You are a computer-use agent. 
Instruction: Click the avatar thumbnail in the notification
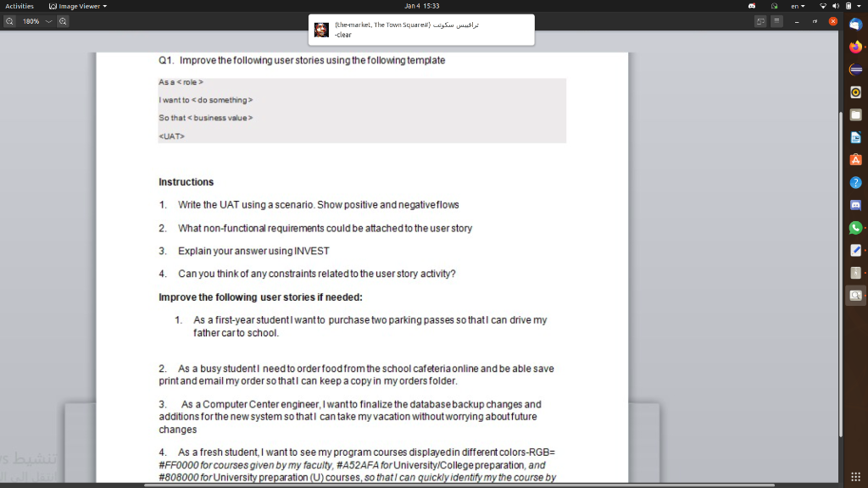tap(321, 29)
